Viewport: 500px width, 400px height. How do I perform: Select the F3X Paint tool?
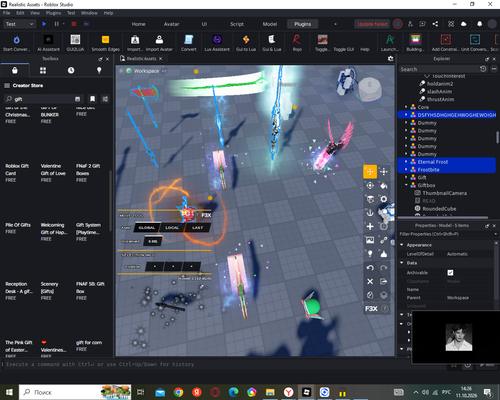(384, 185)
